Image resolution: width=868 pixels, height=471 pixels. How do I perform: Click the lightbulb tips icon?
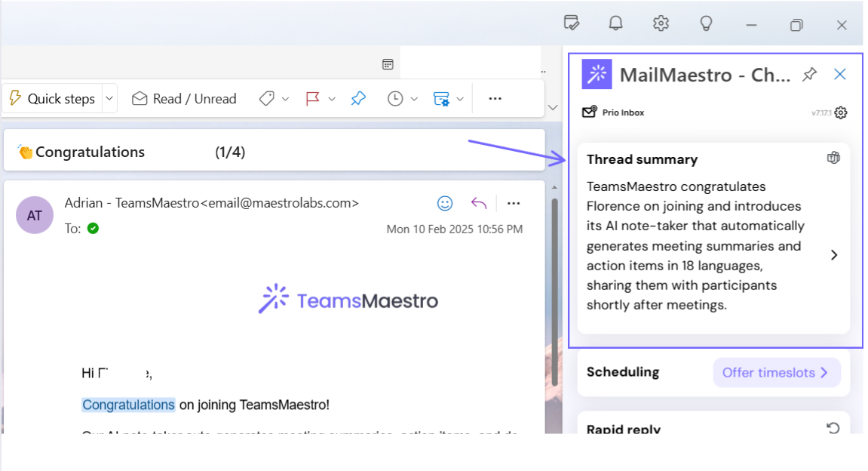(707, 24)
